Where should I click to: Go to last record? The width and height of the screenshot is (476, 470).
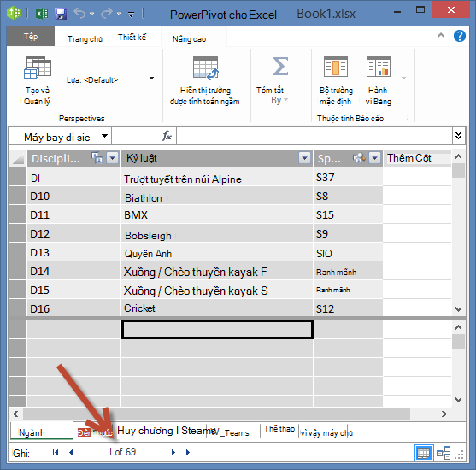coord(189,452)
